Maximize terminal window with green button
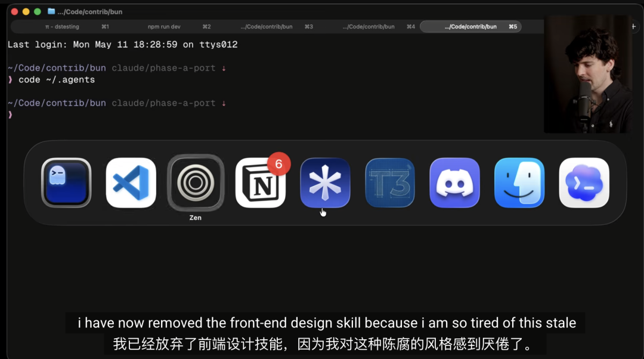 pyautogui.click(x=38, y=11)
